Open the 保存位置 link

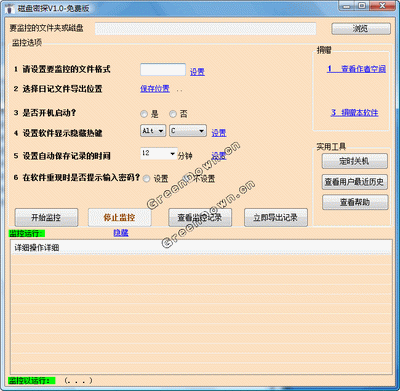[x=155, y=89]
